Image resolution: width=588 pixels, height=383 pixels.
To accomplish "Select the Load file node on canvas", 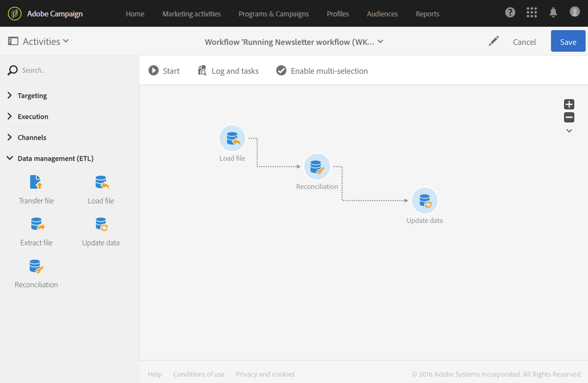I will click(232, 138).
